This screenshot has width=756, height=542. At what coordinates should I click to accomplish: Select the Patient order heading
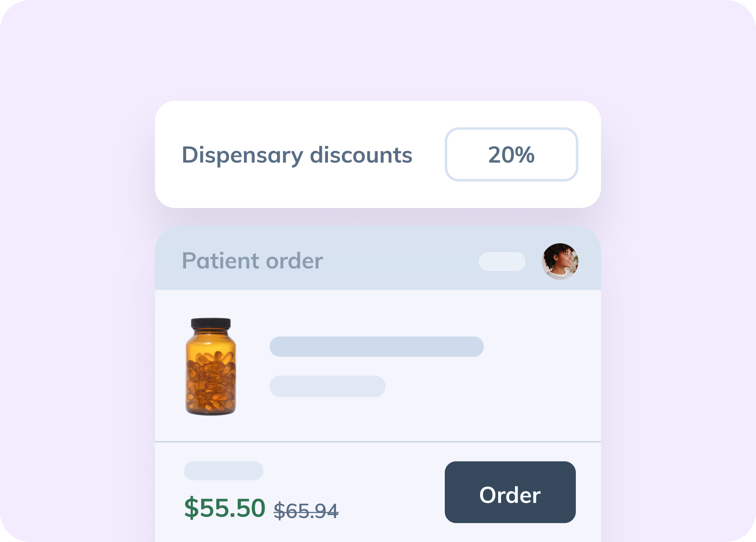click(x=252, y=261)
